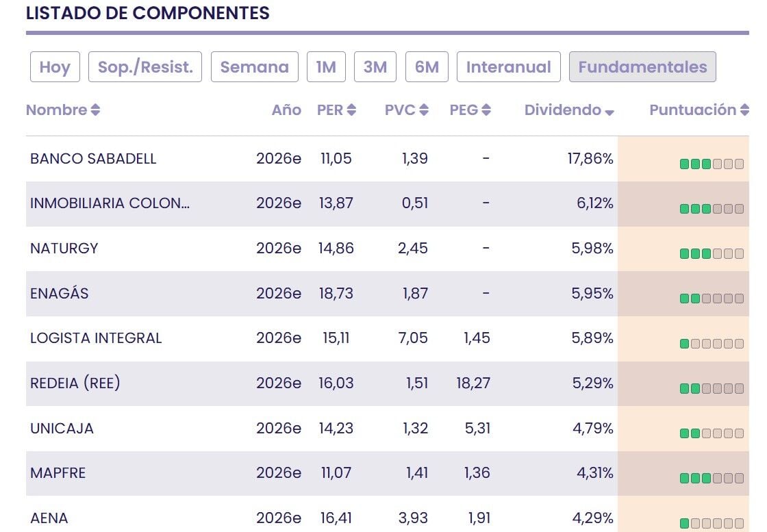Sort by Nombre column arrows

coord(95,110)
